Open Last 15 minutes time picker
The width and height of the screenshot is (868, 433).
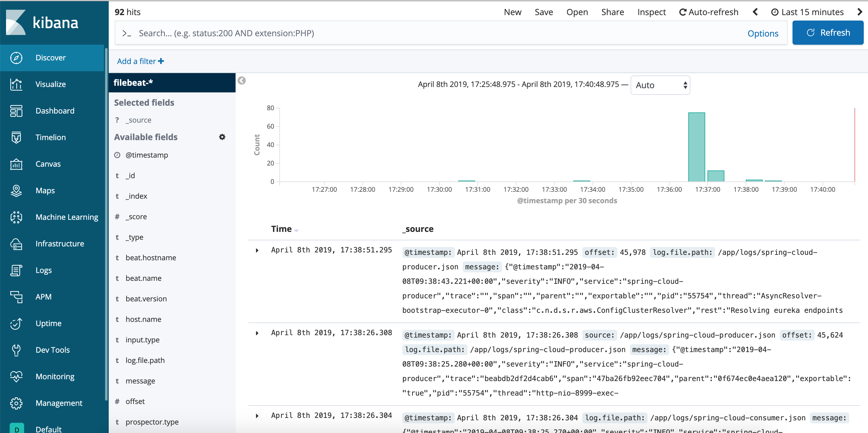(x=807, y=12)
